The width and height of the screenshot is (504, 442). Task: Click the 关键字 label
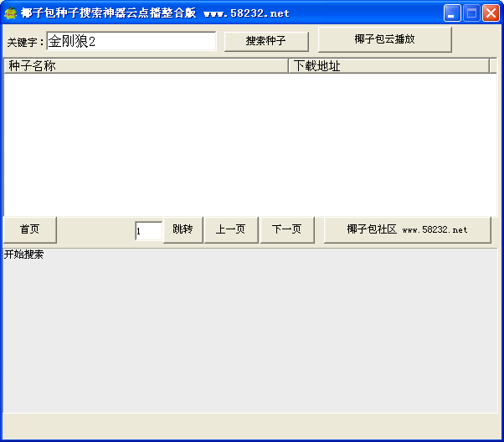tap(25, 42)
